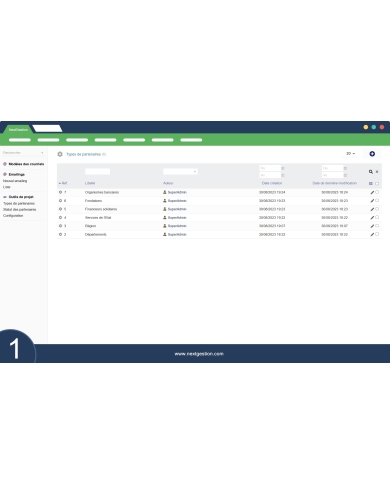Open the Auteur filter dropdown
390x484 pixels.
(180, 171)
